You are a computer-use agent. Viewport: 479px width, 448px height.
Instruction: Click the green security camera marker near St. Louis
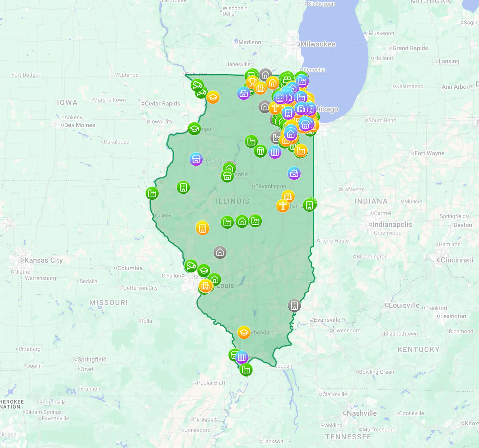point(191,266)
